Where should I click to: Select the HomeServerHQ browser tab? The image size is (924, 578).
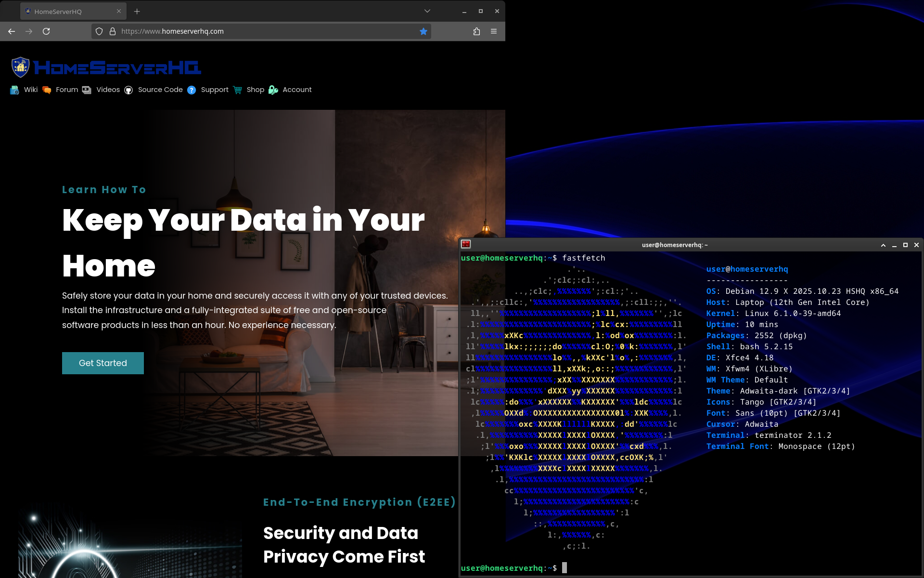[x=67, y=12]
